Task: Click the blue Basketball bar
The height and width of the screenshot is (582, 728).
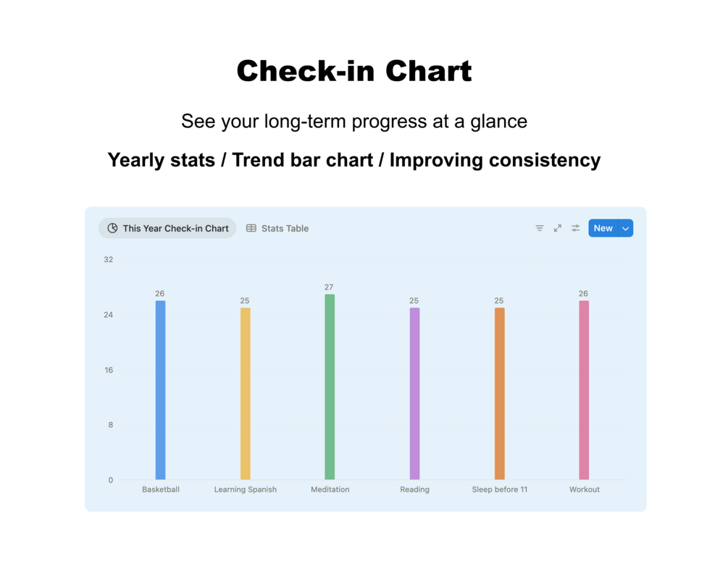Action: (x=160, y=390)
